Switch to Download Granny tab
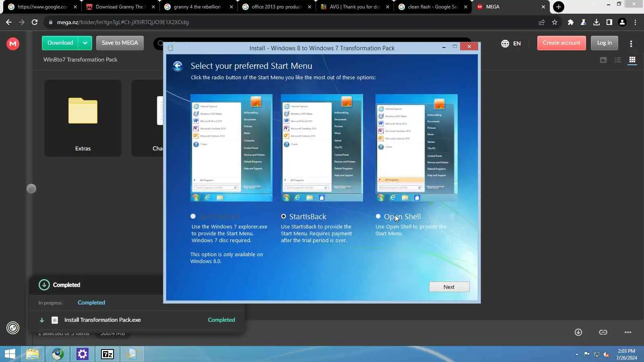The image size is (644, 362). 119,7
